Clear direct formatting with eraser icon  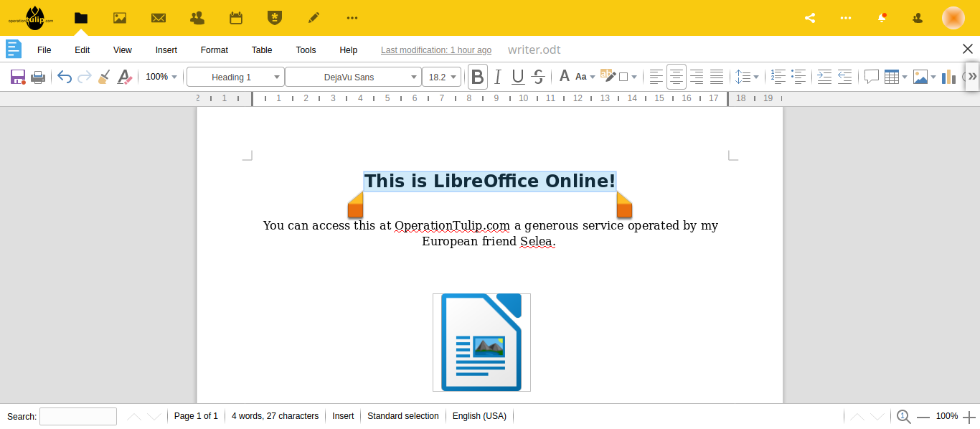pyautogui.click(x=125, y=77)
